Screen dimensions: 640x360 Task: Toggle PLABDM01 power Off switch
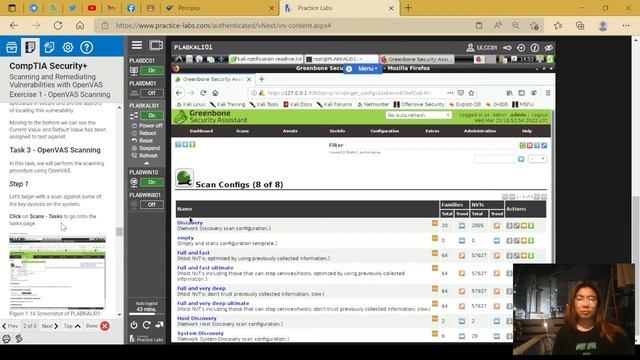pyautogui.click(x=151, y=93)
